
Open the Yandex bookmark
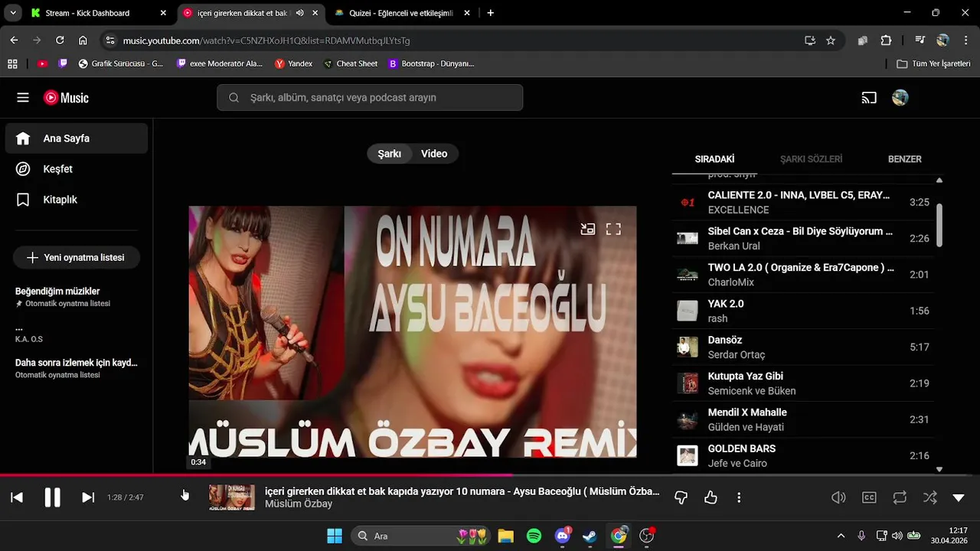click(293, 64)
